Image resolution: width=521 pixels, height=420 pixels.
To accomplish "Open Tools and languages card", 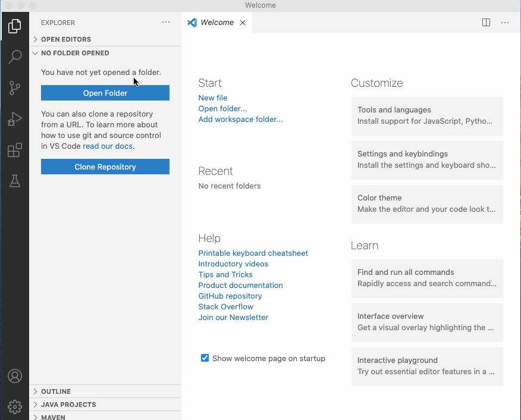I will pyautogui.click(x=427, y=116).
